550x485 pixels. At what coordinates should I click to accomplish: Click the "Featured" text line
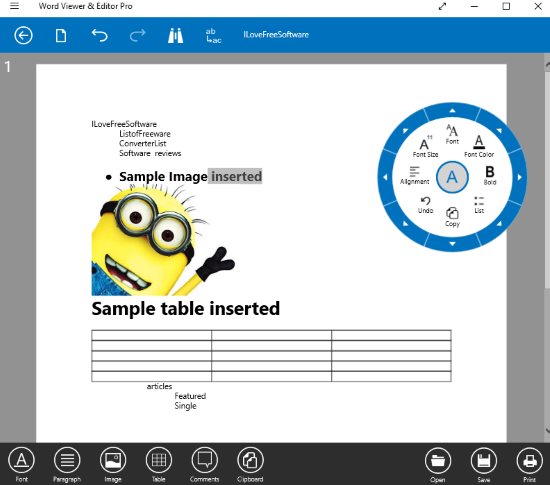pos(190,396)
